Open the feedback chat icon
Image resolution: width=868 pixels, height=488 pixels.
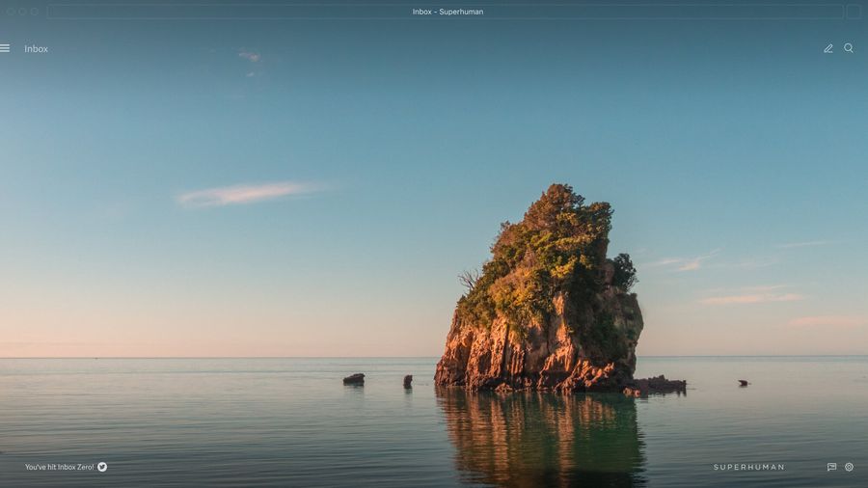[x=831, y=467]
